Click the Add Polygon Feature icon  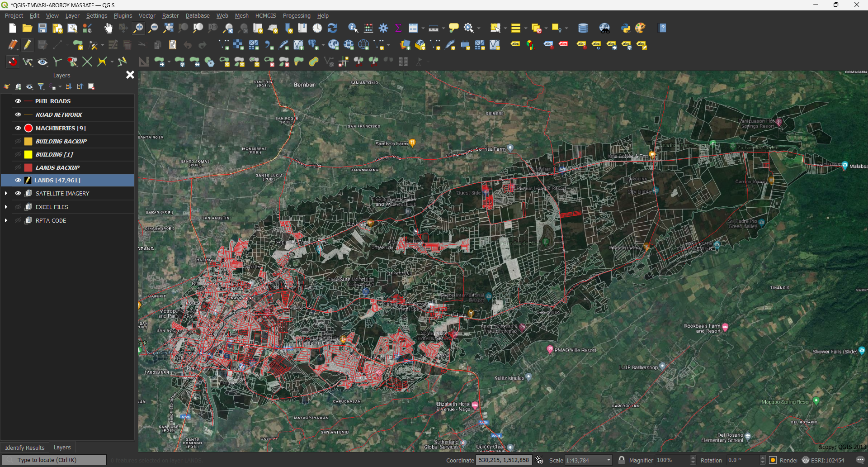click(x=78, y=45)
